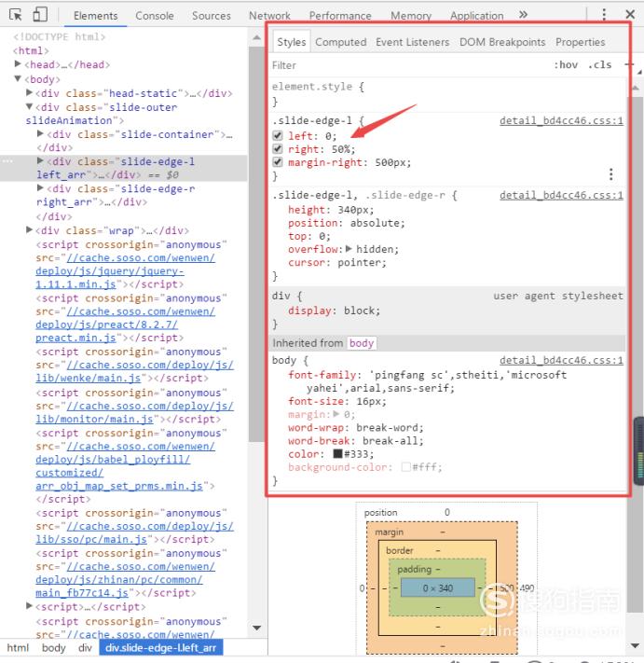Toggle the .cls class editor button

click(599, 64)
